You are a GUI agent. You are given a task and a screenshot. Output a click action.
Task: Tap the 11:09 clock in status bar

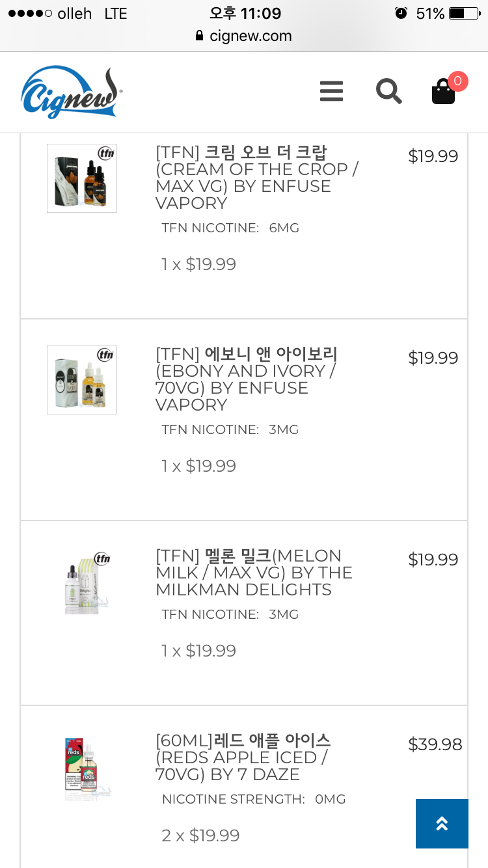click(x=245, y=13)
